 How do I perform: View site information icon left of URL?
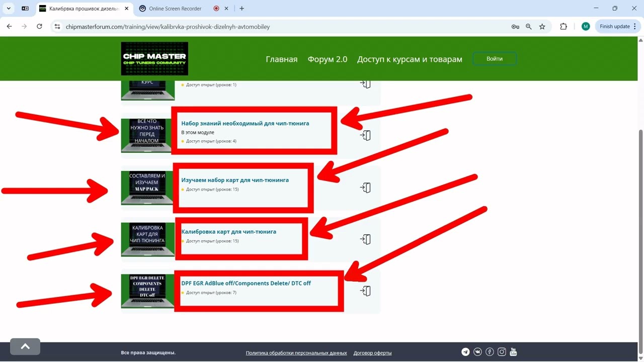pyautogui.click(x=57, y=27)
